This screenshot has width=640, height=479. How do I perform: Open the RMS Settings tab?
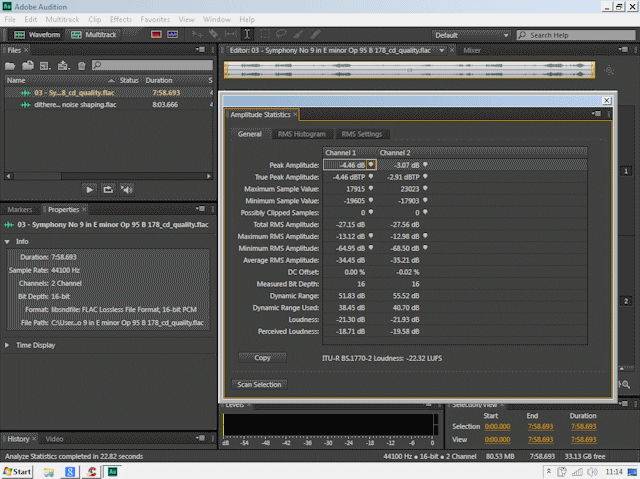pos(361,134)
